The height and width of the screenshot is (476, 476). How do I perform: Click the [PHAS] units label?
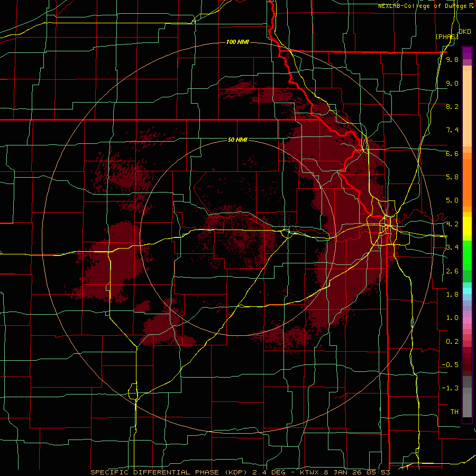pyautogui.click(x=447, y=36)
